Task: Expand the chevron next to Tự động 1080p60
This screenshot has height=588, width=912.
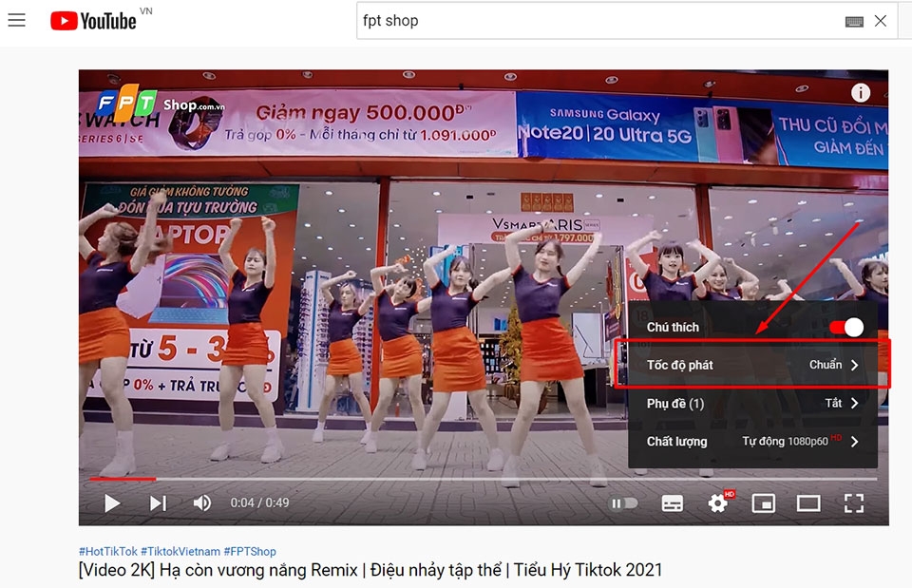Action: (x=854, y=442)
